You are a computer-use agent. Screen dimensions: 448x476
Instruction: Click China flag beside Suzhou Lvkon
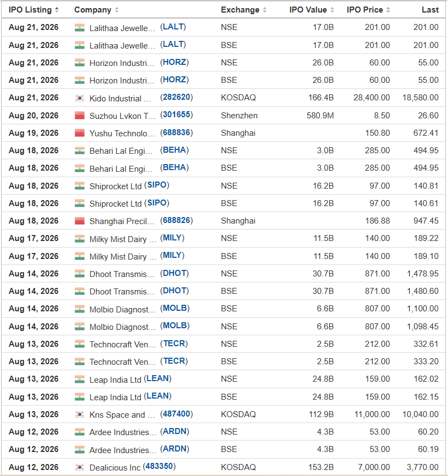[80, 116]
